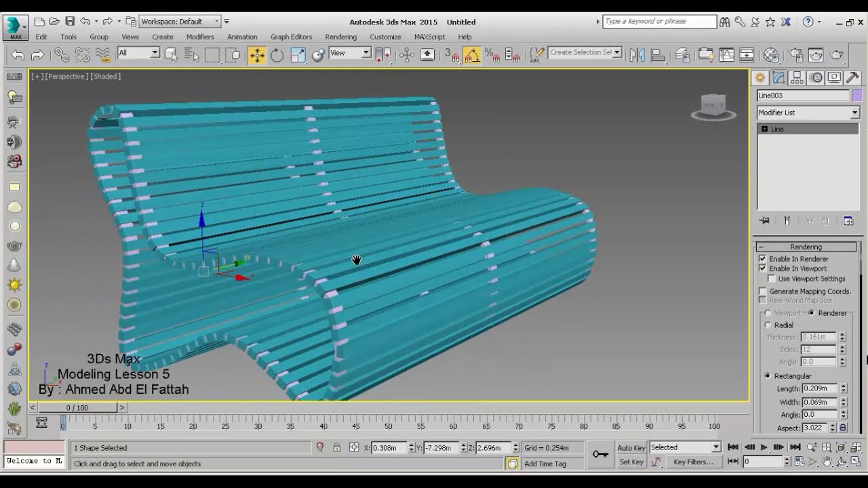Click Pin Stack icon below modifier list
This screenshot has height=488, width=868.
coord(765,220)
